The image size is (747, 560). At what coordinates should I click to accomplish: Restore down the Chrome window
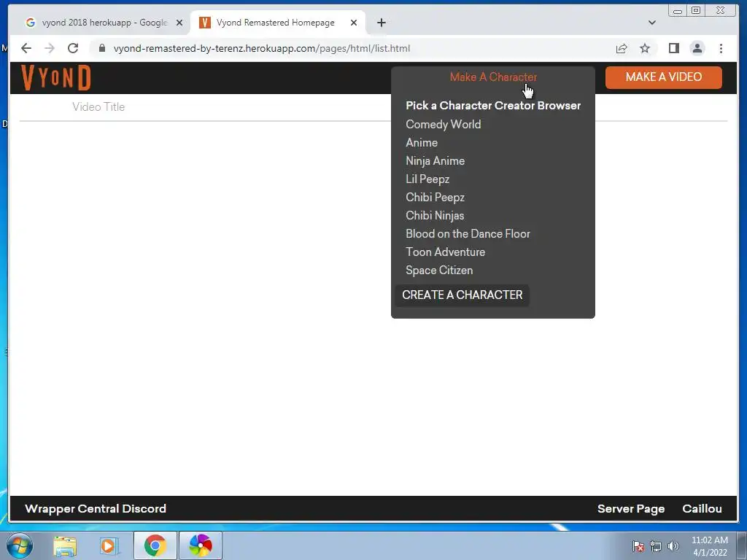[695, 10]
